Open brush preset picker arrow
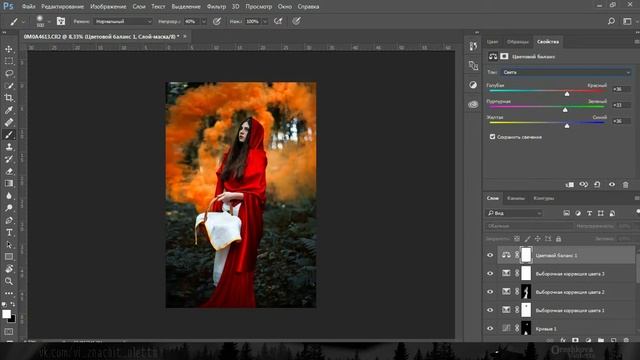The image size is (640, 360). point(49,21)
